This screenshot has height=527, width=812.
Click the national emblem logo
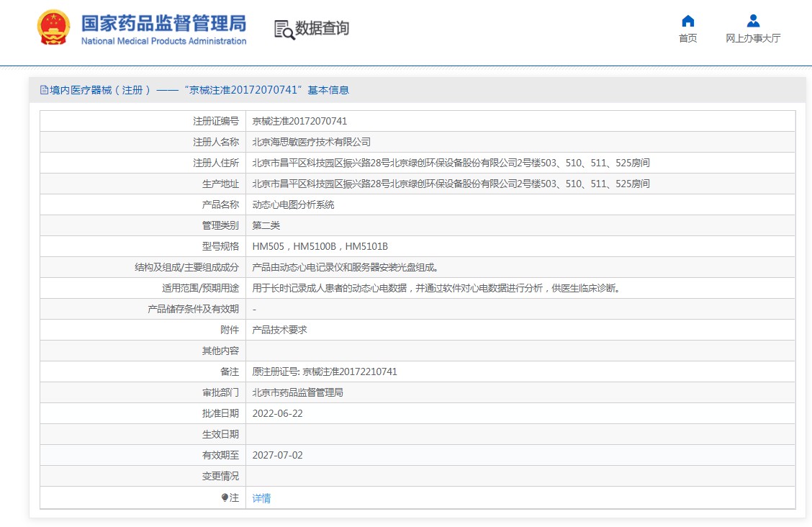point(53,29)
